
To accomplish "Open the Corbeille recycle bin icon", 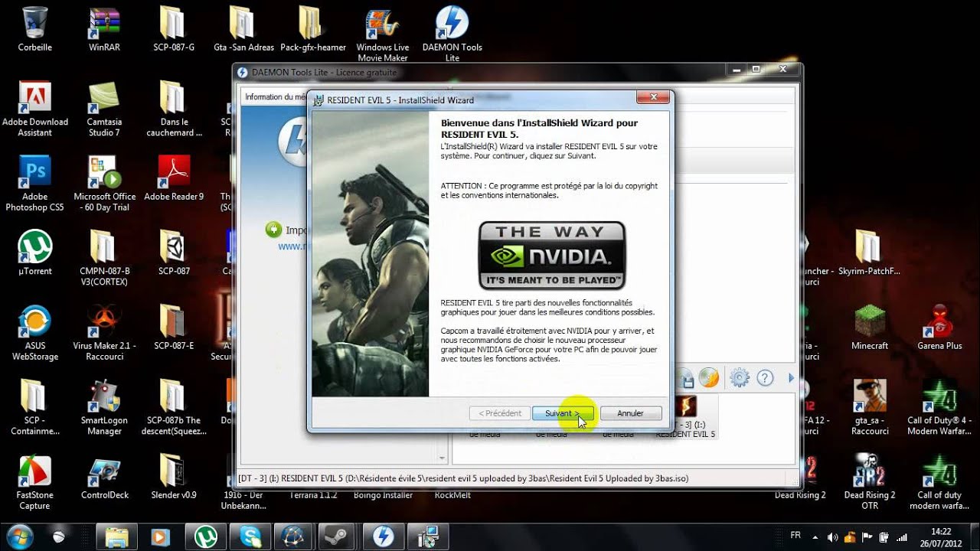I will [x=34, y=29].
